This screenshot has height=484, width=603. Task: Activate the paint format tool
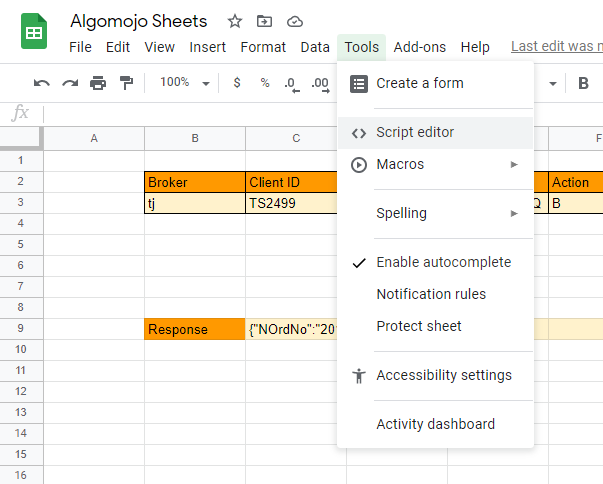[x=126, y=83]
